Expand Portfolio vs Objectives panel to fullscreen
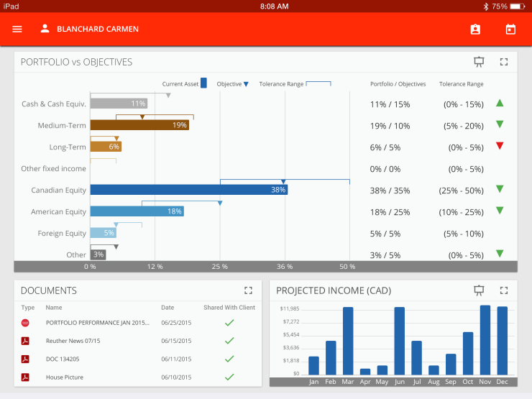 tap(504, 62)
